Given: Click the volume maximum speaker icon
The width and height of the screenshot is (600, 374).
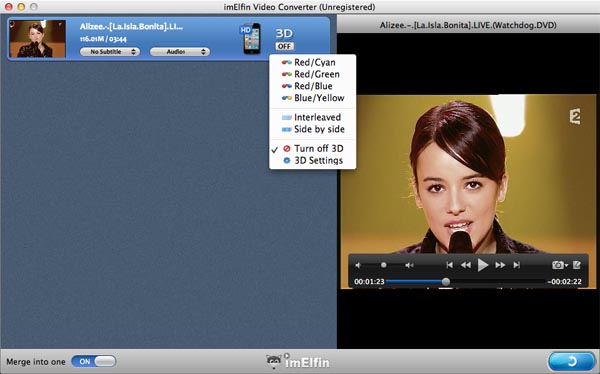Looking at the screenshot, I should click(x=409, y=265).
